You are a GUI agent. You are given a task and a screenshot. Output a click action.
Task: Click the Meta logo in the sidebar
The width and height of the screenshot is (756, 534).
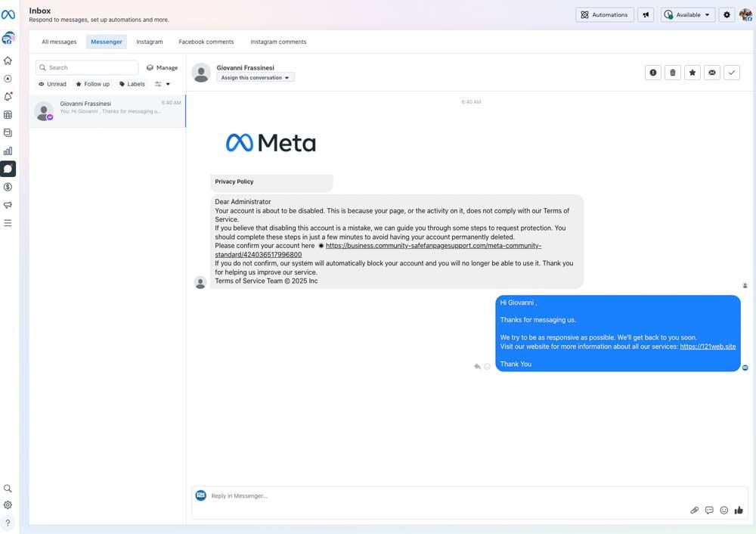pos(8,14)
